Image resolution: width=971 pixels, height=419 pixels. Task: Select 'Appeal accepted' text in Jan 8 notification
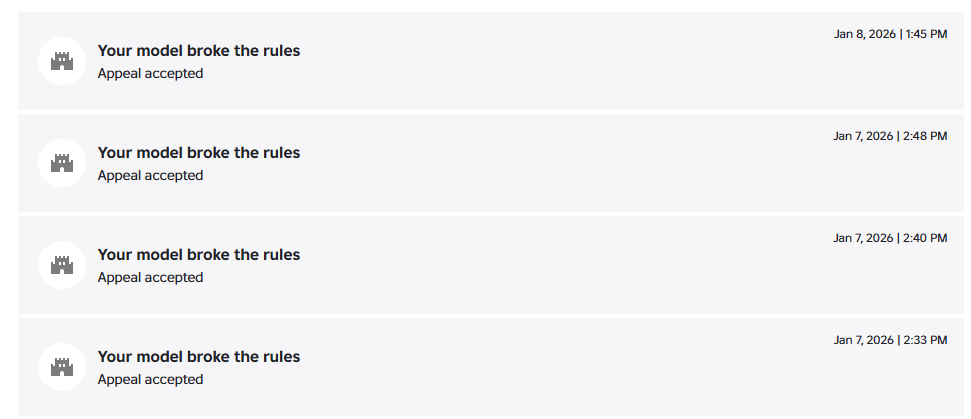point(150,74)
